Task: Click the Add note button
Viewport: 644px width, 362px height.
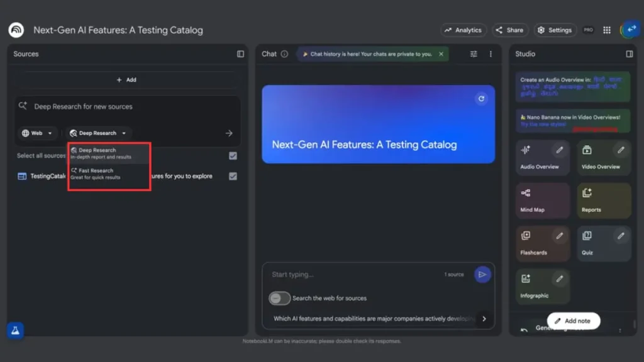Action: tap(573, 321)
